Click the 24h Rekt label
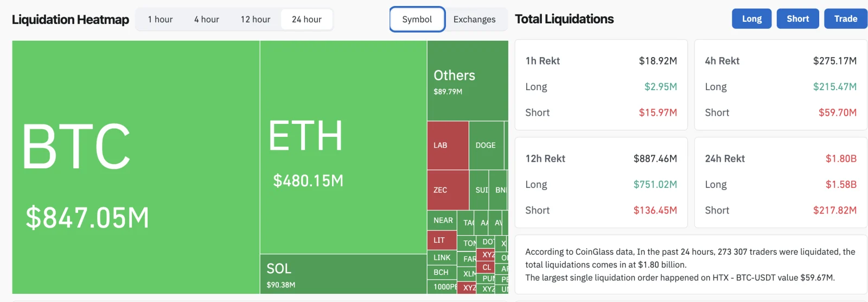The image size is (868, 302). click(725, 159)
